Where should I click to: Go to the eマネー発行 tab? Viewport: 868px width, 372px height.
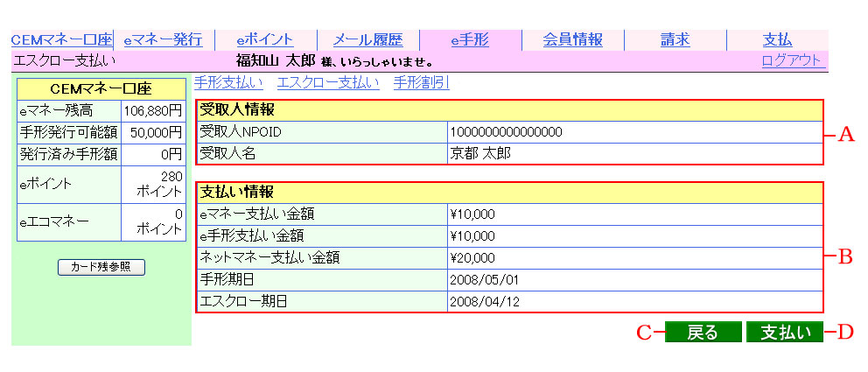[163, 39]
